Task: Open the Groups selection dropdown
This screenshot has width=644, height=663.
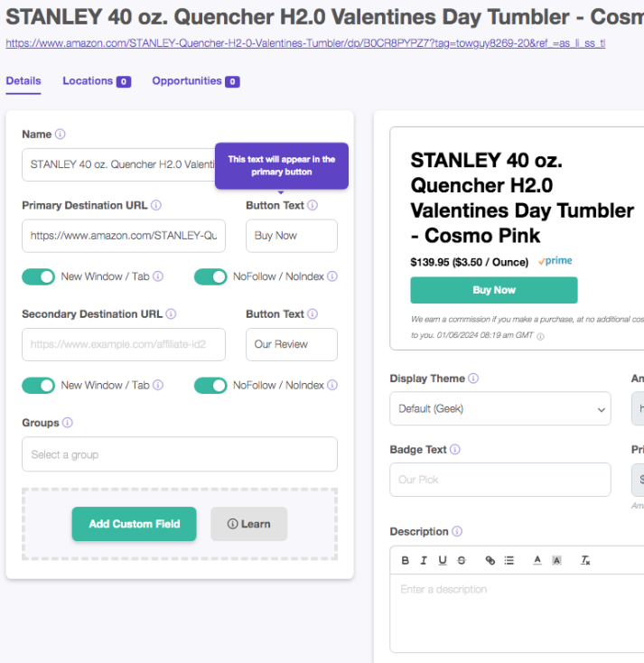Action: click(x=179, y=454)
